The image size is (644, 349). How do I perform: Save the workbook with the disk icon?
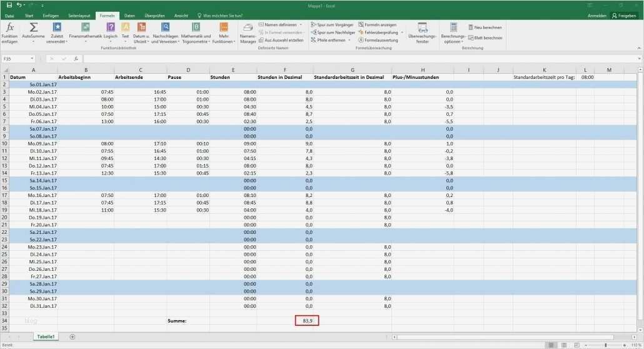pyautogui.click(x=9, y=5)
